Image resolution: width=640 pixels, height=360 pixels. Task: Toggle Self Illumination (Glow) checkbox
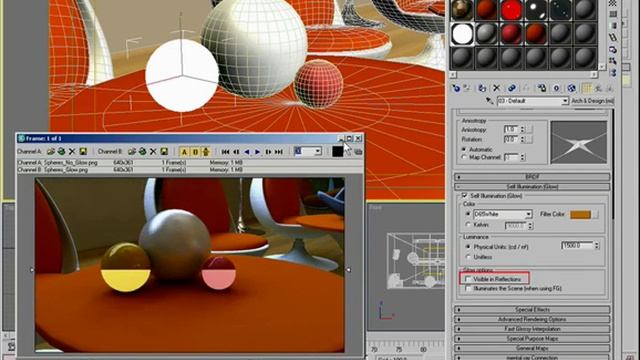click(x=464, y=196)
